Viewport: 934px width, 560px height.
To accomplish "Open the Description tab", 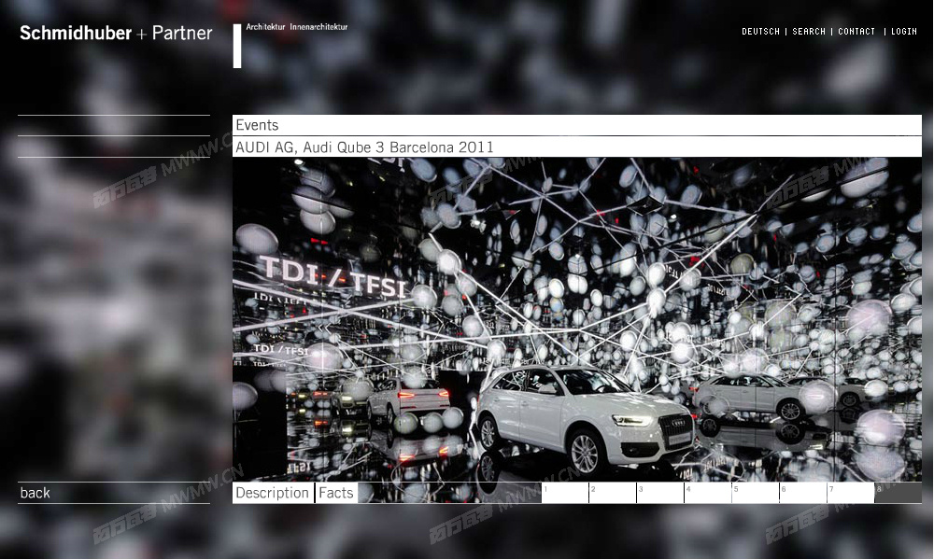I will coord(273,493).
